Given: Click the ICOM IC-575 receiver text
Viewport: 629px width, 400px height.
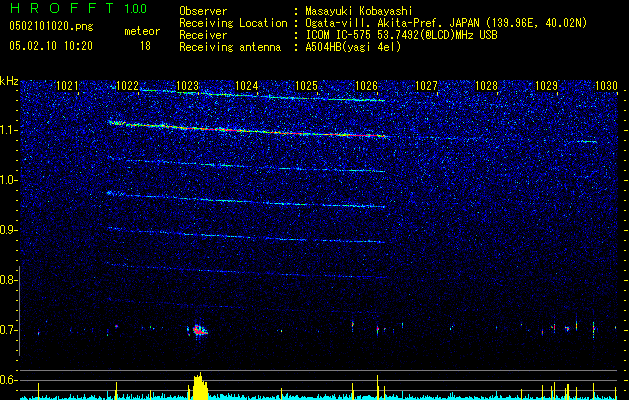Looking at the screenshot, I should pyautogui.click(x=401, y=35).
